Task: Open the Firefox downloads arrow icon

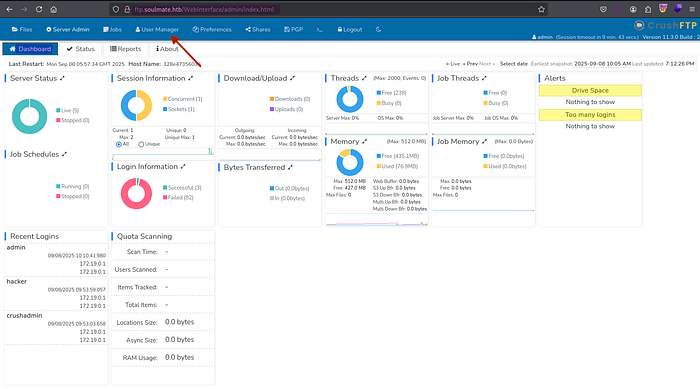Action: click(618, 9)
